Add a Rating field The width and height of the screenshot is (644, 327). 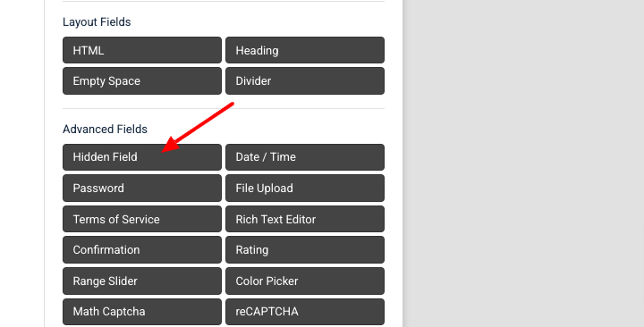305,250
